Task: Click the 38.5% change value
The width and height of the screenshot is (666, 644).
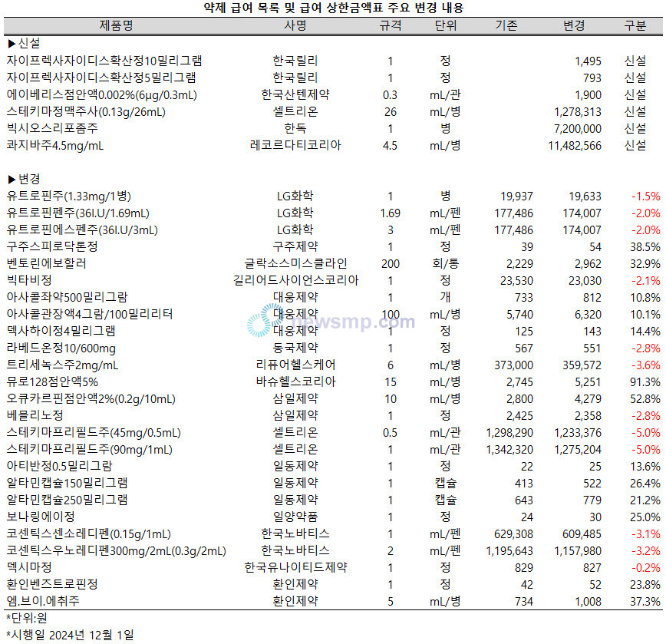Action: click(645, 247)
